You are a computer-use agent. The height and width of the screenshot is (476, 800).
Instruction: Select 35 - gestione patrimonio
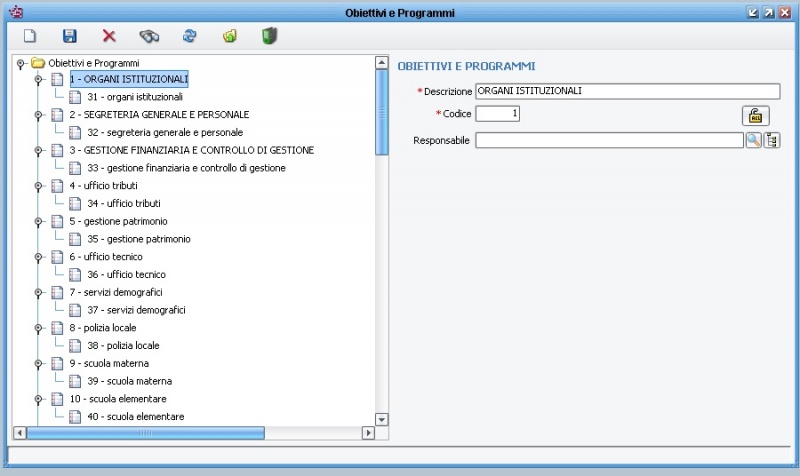139,239
